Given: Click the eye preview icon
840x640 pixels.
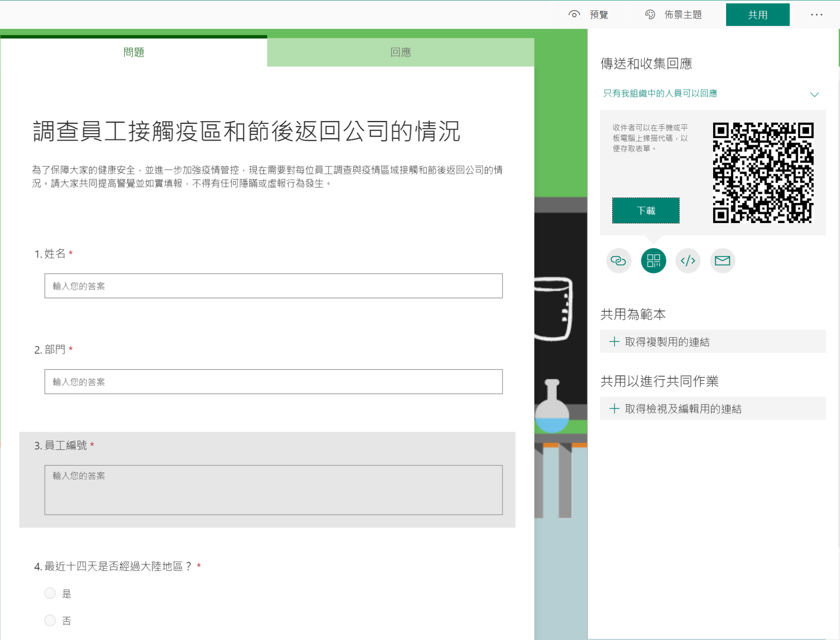Looking at the screenshot, I should (574, 15).
